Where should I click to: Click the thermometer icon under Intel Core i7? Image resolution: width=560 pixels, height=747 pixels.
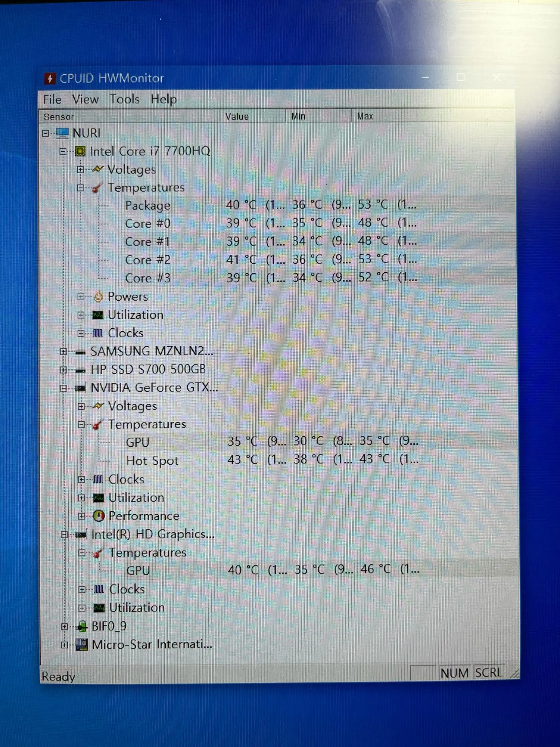coord(97,187)
